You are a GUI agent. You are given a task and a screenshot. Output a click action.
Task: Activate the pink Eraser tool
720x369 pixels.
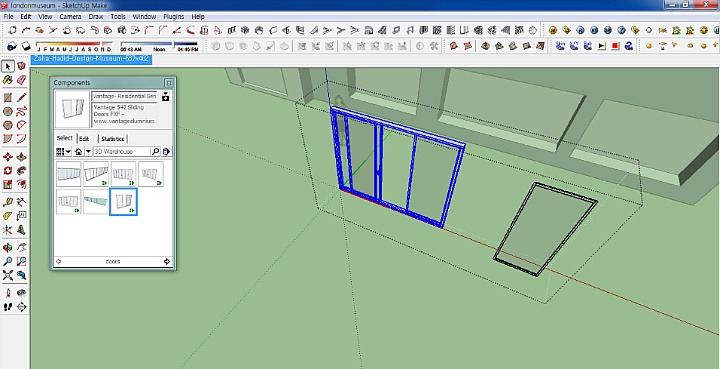click(21, 80)
